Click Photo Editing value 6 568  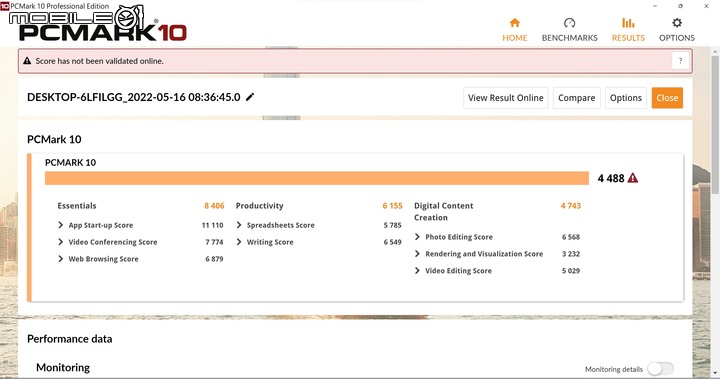571,237
